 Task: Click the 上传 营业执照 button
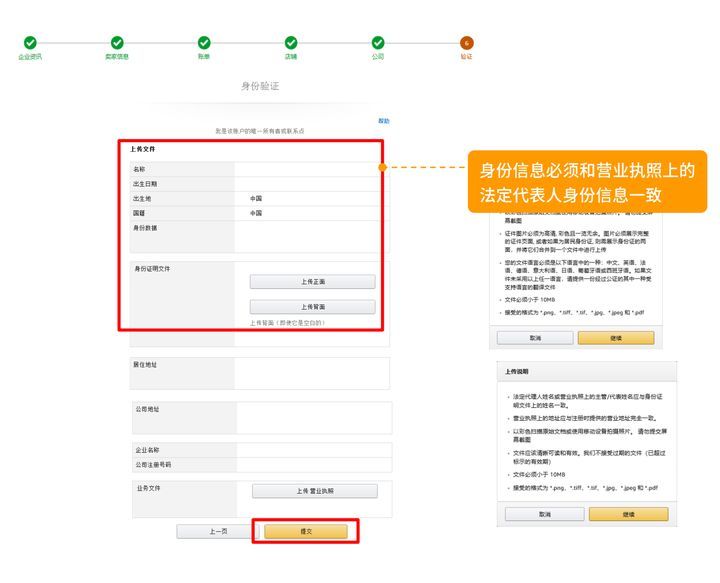tap(315, 491)
